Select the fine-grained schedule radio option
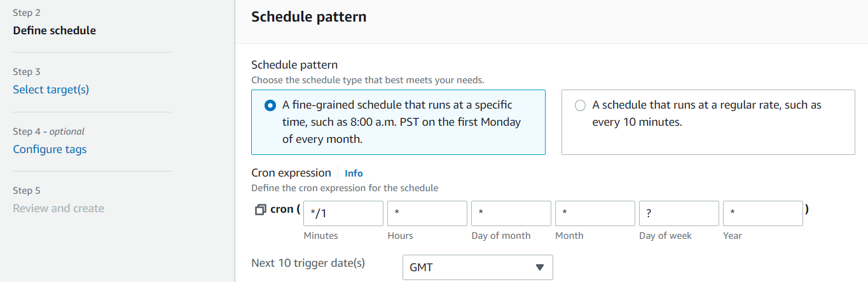This screenshot has height=282, width=868. [270, 105]
